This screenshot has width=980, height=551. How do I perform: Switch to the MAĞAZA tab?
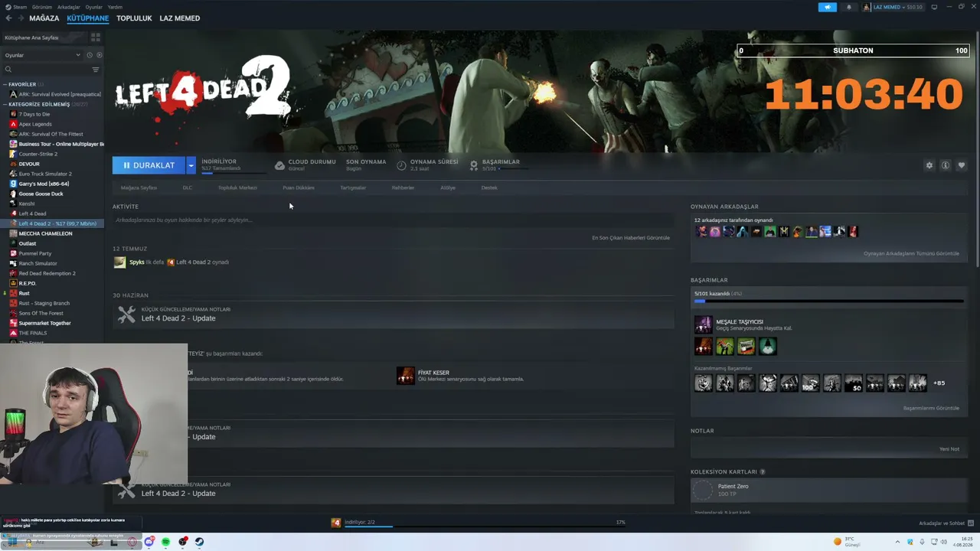(x=44, y=18)
